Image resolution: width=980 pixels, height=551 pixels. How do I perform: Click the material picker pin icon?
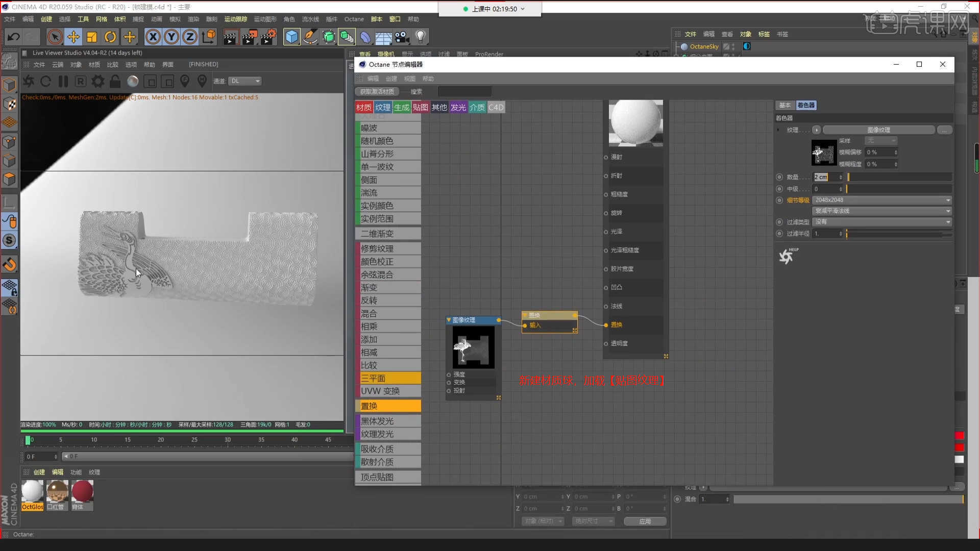(202, 81)
